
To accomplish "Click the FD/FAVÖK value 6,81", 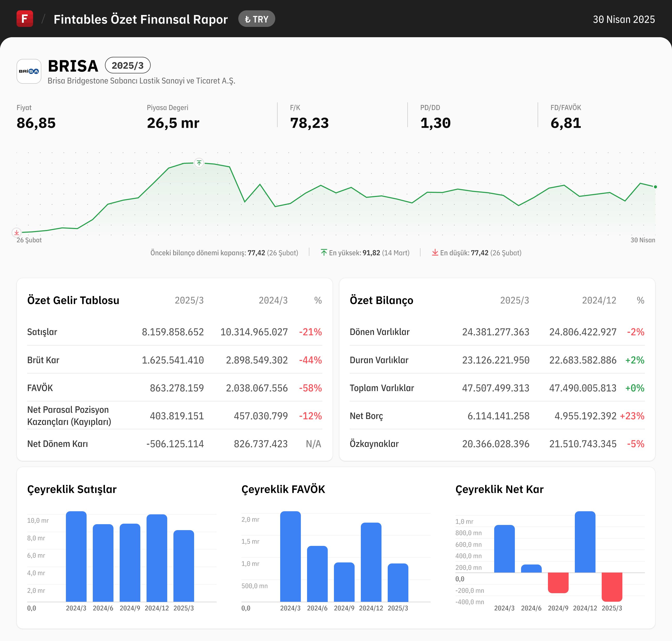I will pos(566,123).
